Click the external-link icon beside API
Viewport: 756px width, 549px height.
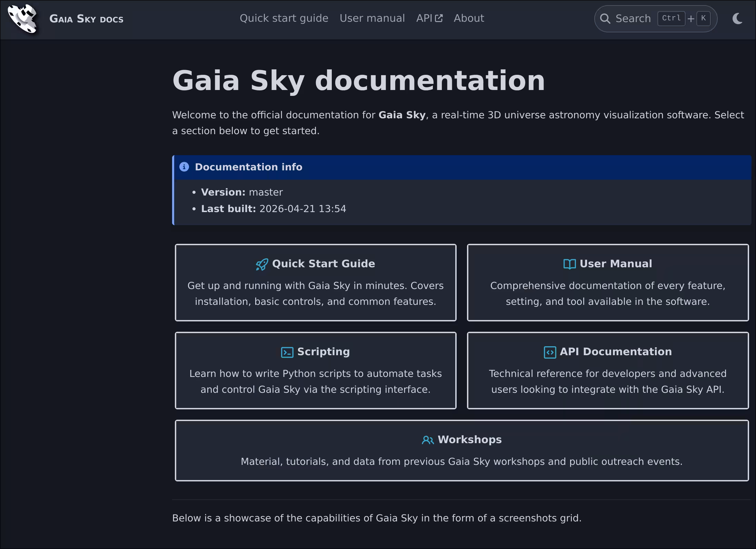click(439, 18)
